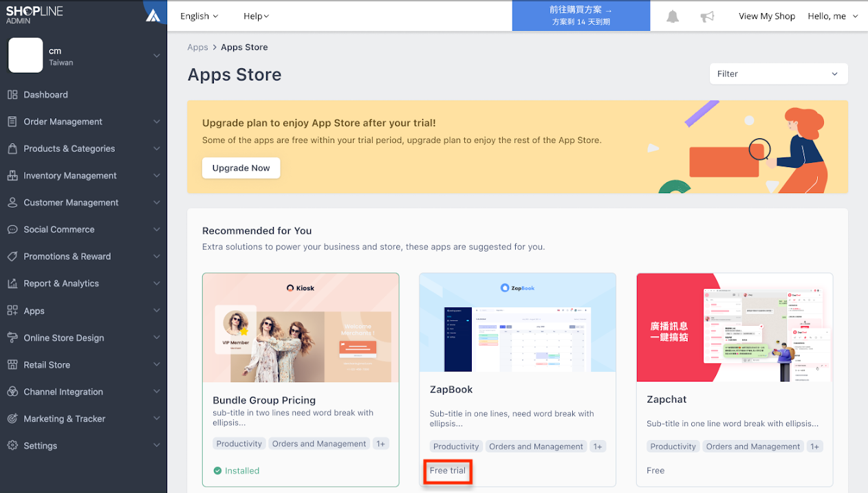
Task: Click the Report & Analytics chart icon
Action: point(12,283)
